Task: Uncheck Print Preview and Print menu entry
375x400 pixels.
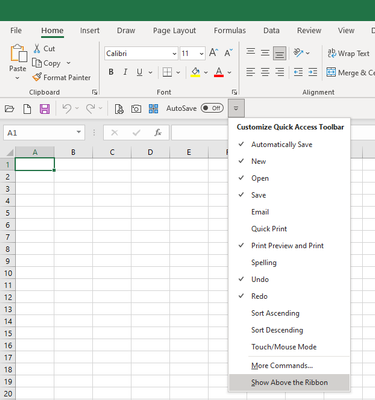Action: tap(289, 246)
